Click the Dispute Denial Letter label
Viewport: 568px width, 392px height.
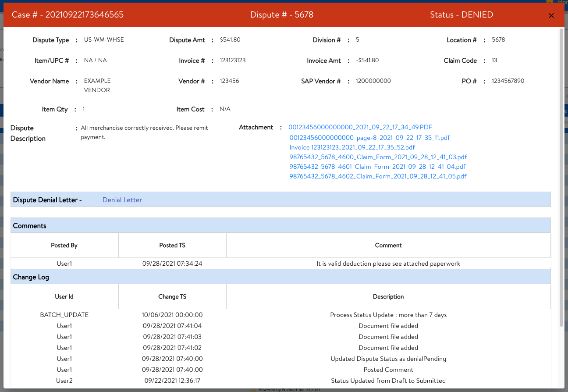(47, 200)
